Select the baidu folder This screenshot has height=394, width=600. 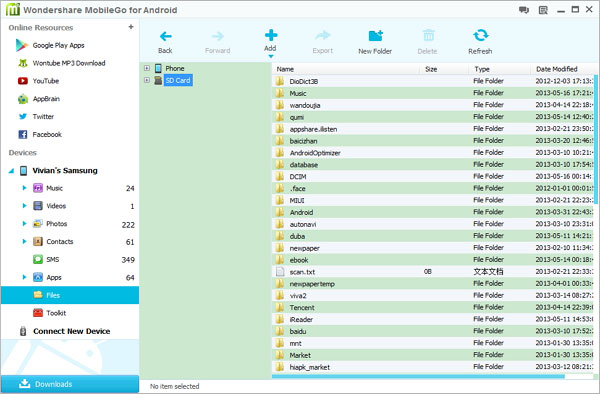(433, 331)
